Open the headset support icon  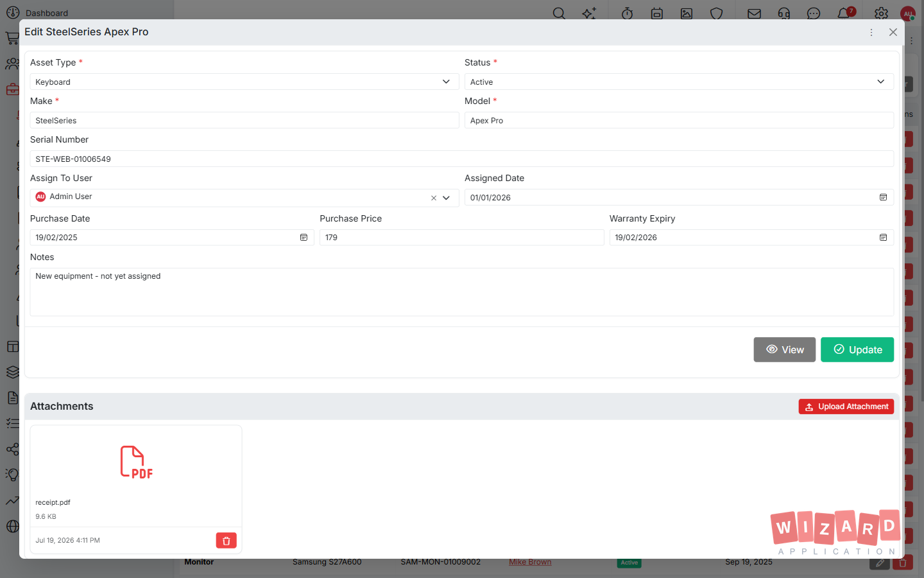click(x=784, y=13)
